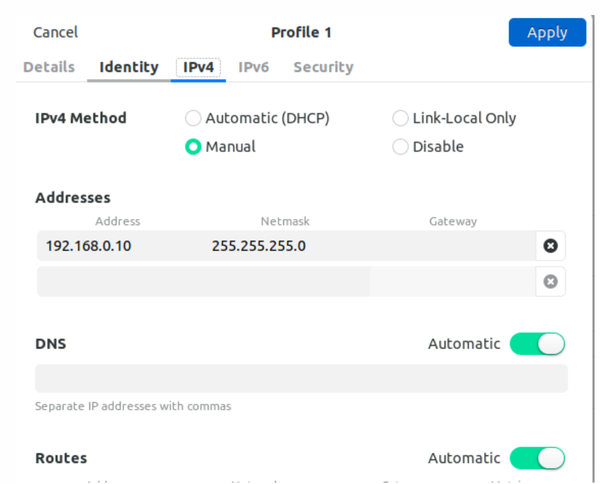
Task: Click the Routes section label
Action: [x=61, y=458]
